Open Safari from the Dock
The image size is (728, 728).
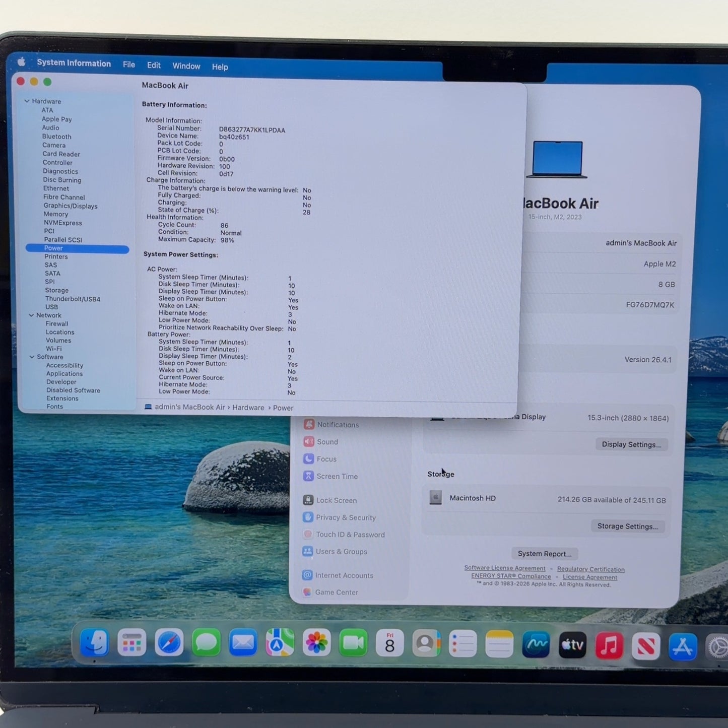pos(169,643)
